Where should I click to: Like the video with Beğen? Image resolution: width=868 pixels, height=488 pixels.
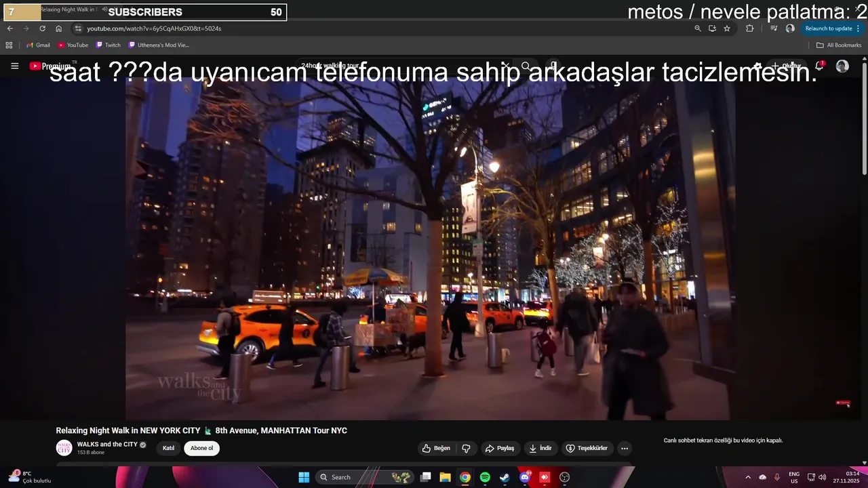(436, 448)
